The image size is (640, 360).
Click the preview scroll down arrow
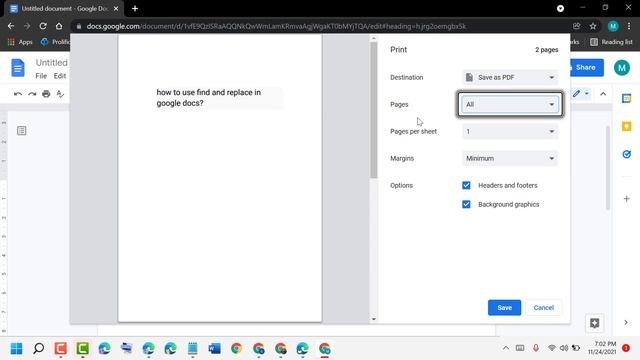coord(374,319)
